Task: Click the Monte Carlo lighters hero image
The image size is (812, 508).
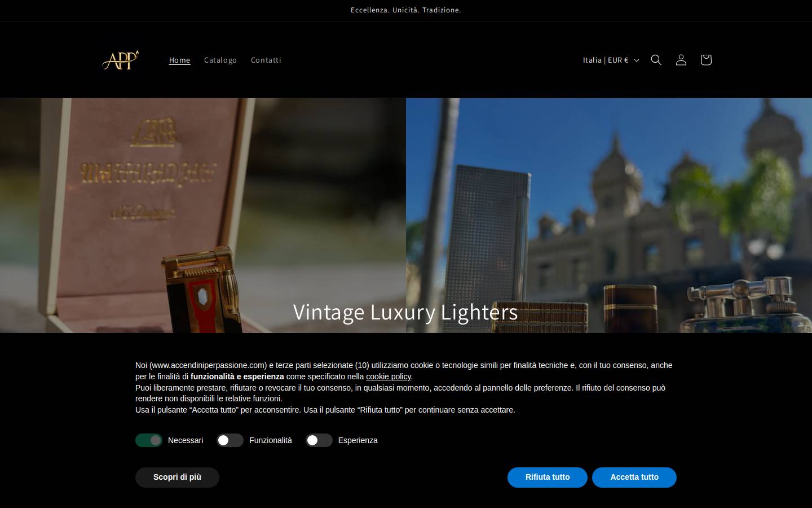Action: tap(609, 216)
